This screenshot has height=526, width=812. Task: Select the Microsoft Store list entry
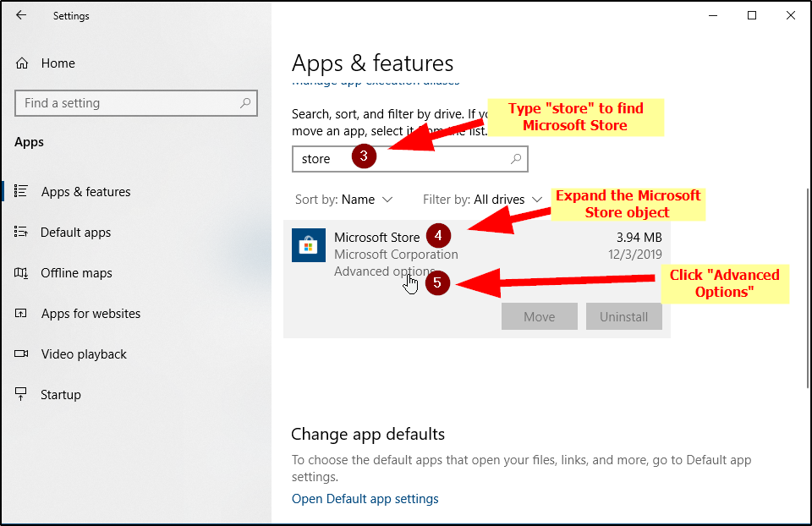(477, 280)
